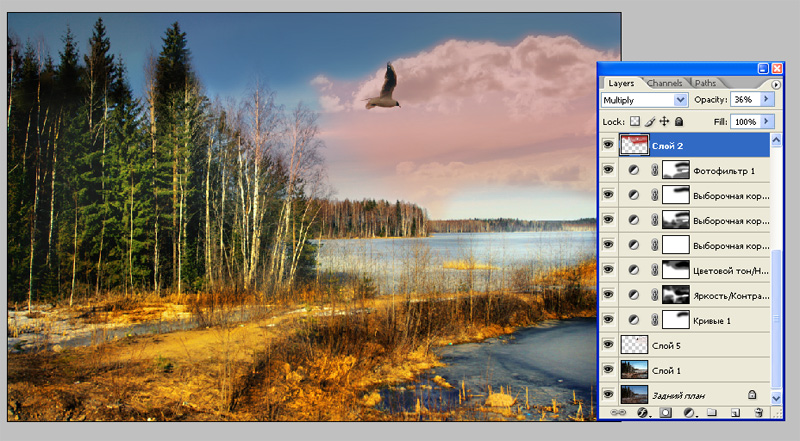Select the layer named Цветовой тон/Н...

tap(731, 271)
